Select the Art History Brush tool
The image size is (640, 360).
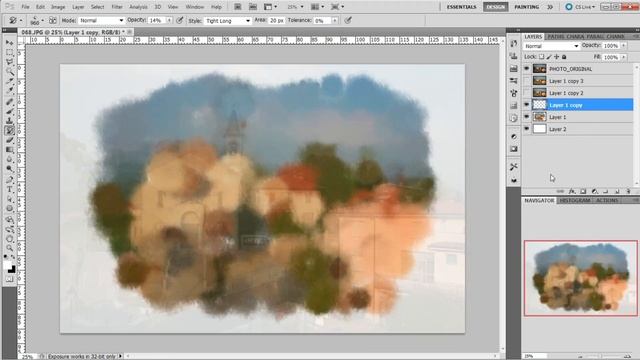coord(10,131)
